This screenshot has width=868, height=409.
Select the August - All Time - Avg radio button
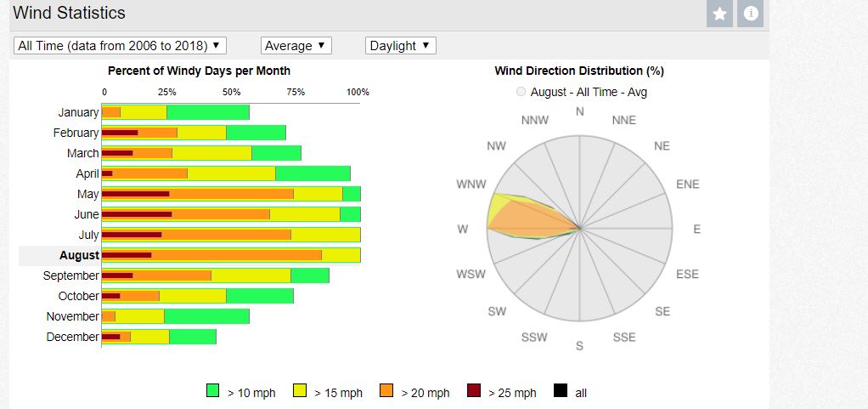point(521,92)
